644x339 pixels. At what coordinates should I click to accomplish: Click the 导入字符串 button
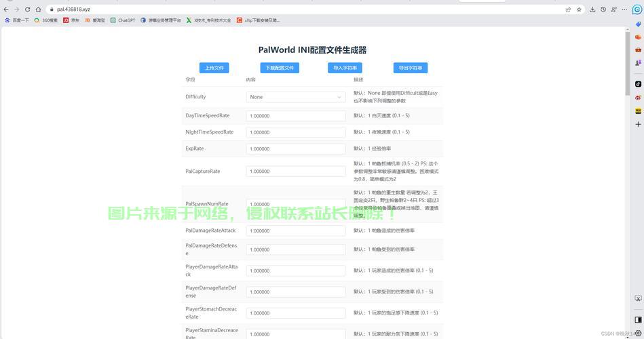pos(345,68)
